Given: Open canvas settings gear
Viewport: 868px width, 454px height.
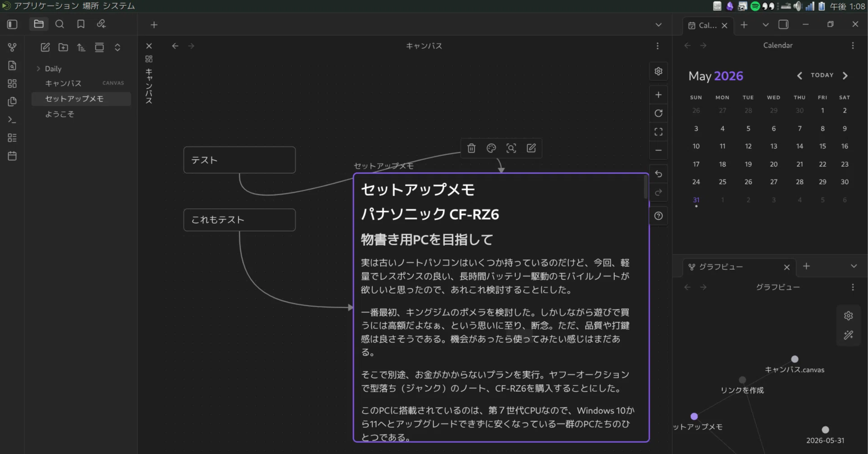Looking at the screenshot, I should 658,71.
